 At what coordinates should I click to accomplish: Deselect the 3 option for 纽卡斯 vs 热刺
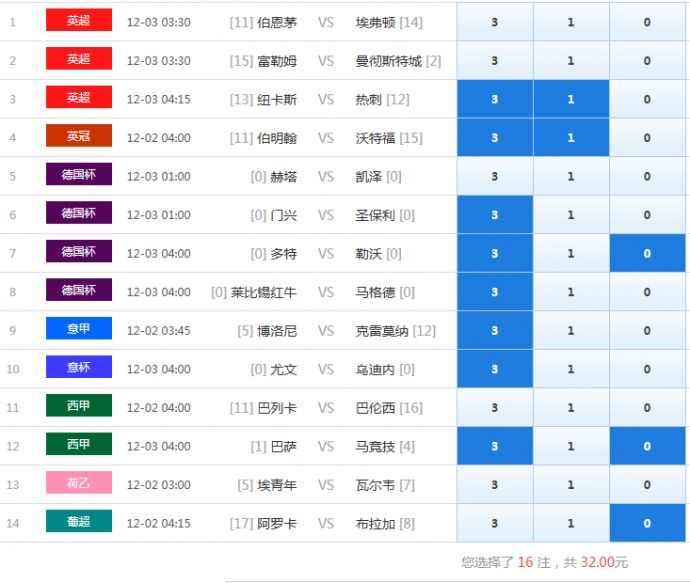[x=495, y=99]
